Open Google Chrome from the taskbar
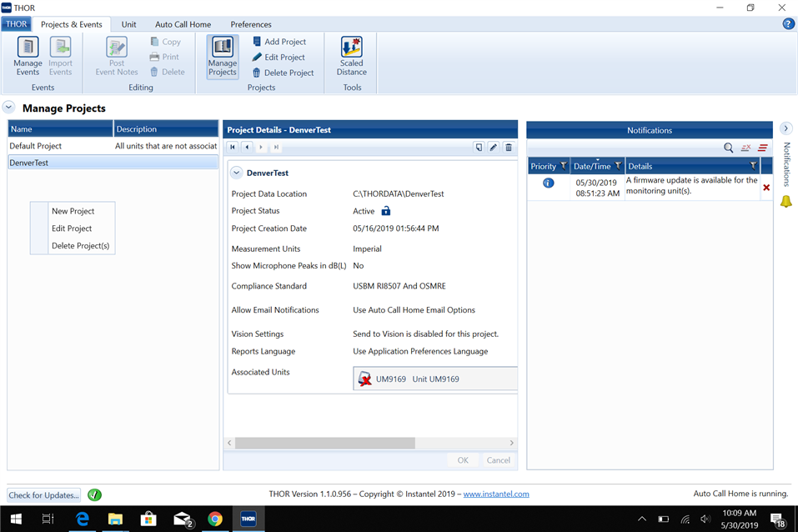 coord(215,519)
